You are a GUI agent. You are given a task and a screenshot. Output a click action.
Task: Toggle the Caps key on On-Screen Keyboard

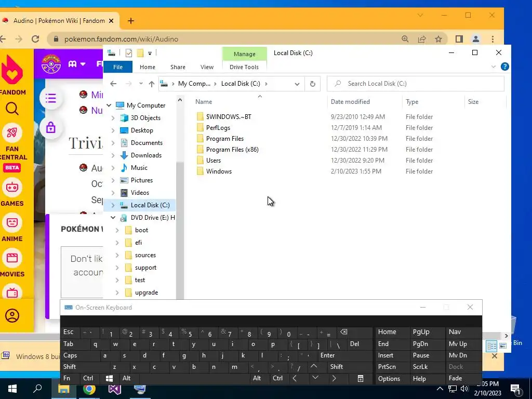[81, 355]
